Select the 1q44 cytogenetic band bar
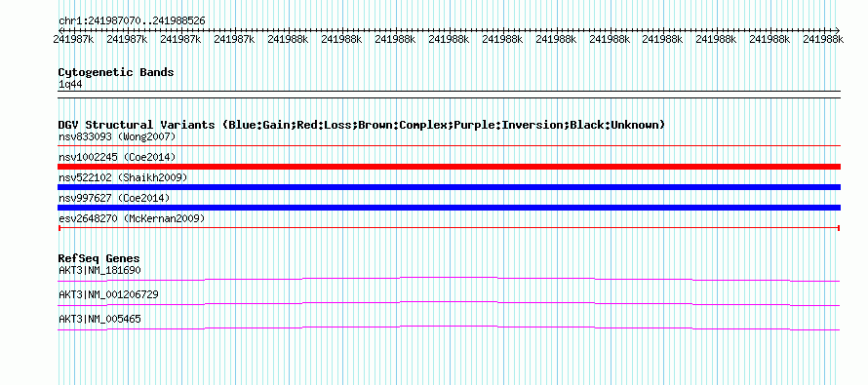 click(449, 95)
